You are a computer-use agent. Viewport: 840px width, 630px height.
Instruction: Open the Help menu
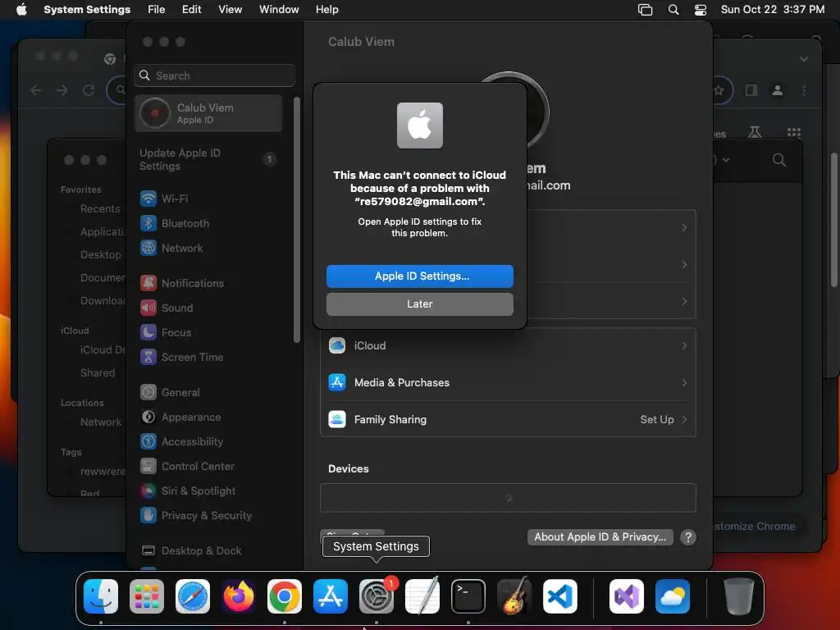coord(326,9)
